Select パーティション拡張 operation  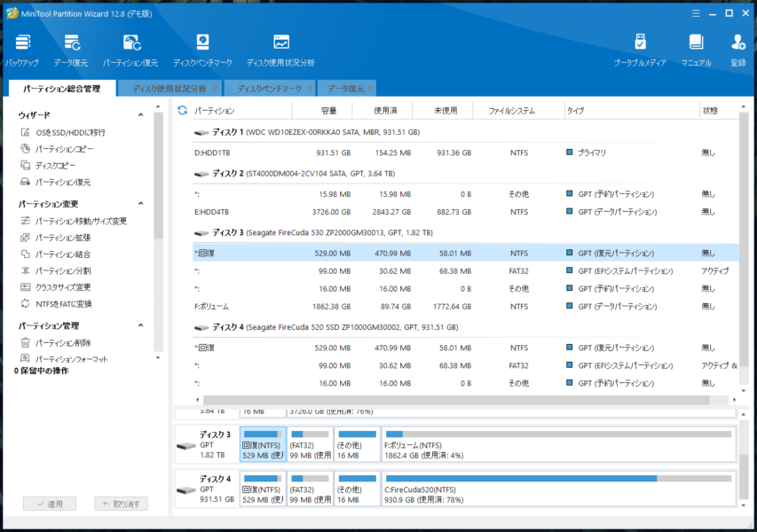56,238
